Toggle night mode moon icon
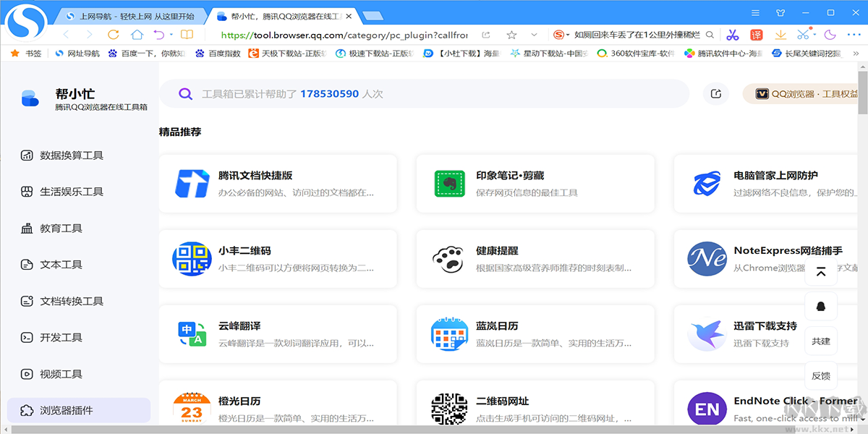This screenshot has width=868, height=434. (x=830, y=34)
